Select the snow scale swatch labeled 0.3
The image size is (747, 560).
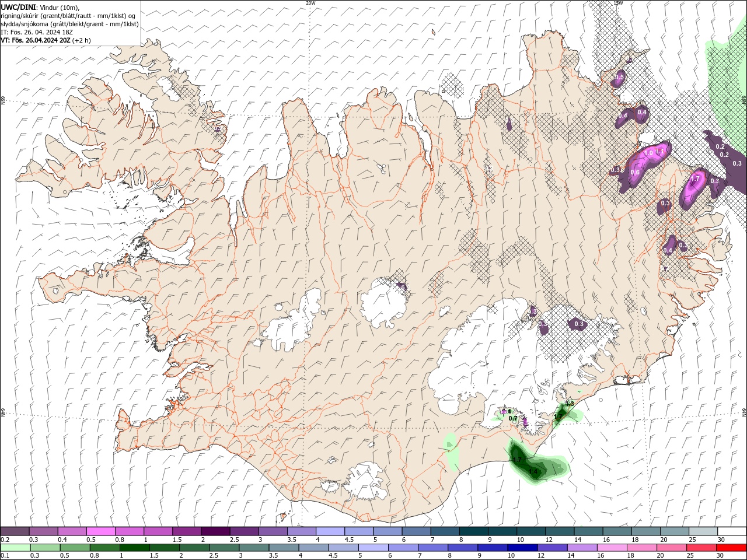43,531
